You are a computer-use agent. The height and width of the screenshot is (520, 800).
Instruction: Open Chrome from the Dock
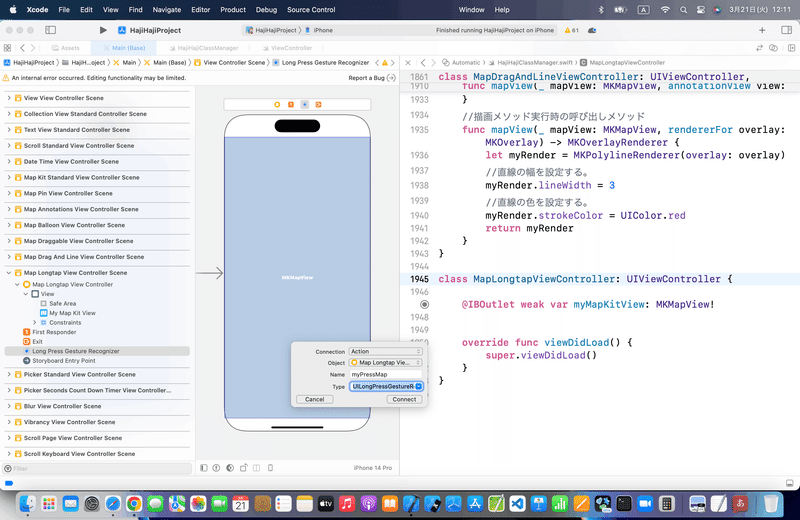pyautogui.click(x=134, y=504)
